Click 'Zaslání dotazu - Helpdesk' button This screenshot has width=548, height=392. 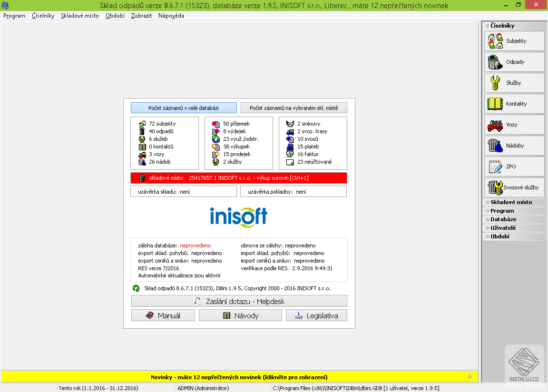pyautogui.click(x=239, y=301)
